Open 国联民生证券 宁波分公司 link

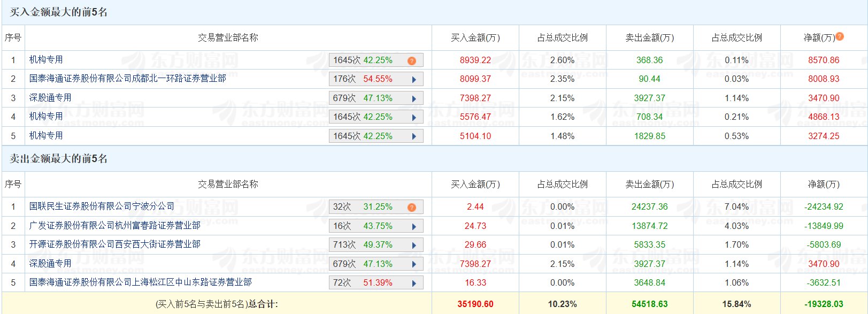click(x=102, y=206)
